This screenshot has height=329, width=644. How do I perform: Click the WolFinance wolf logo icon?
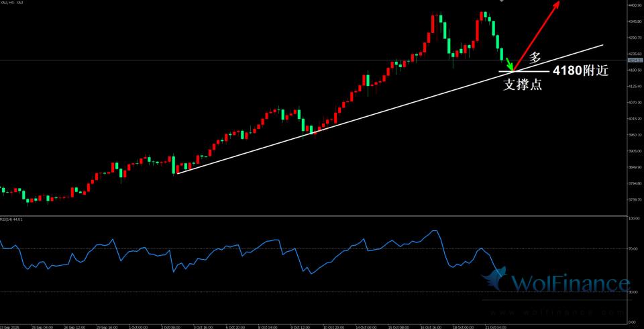click(x=495, y=280)
